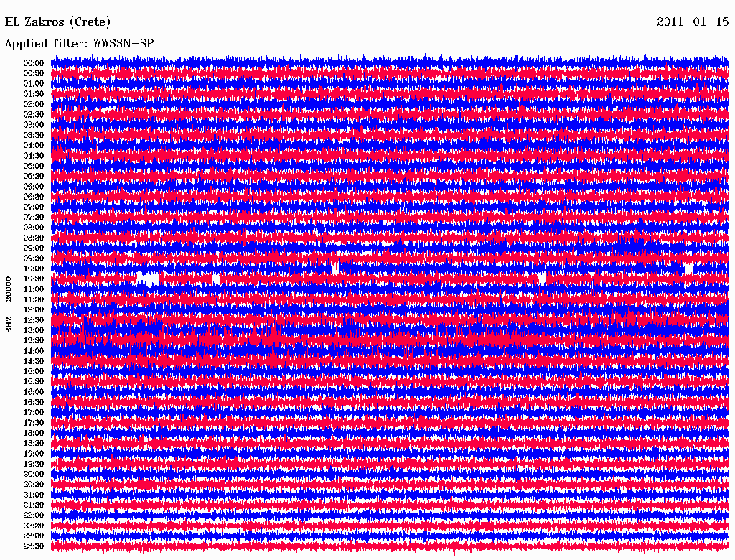Select the 05:00 time label

(34, 166)
